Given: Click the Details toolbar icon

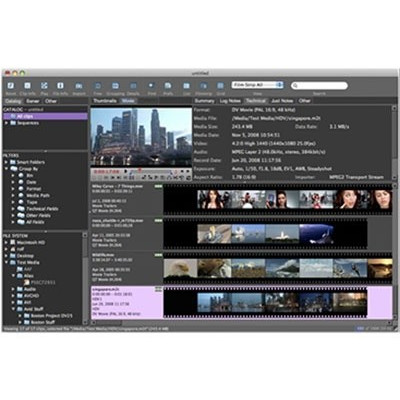Looking at the screenshot, I should click(x=133, y=86).
